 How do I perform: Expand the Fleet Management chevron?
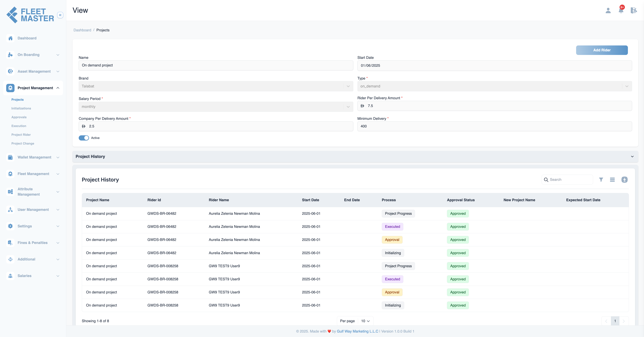(x=58, y=174)
